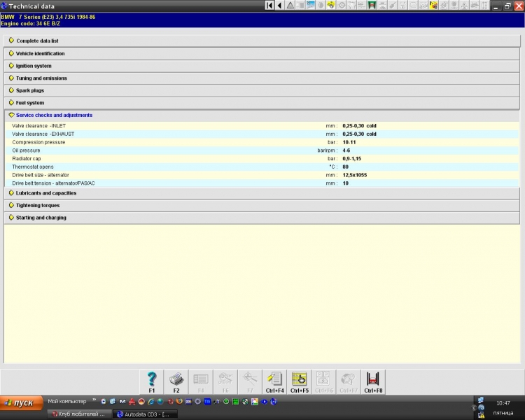Click the gear quick launch icon

198,401
